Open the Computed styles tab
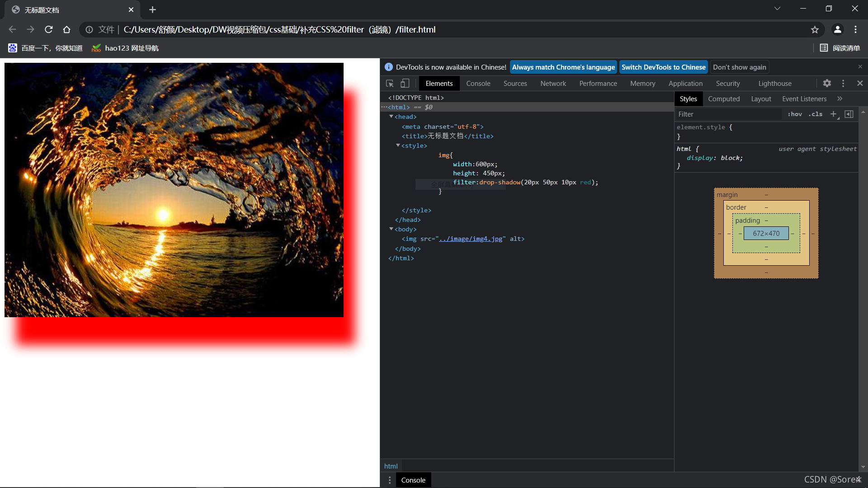 724,99
